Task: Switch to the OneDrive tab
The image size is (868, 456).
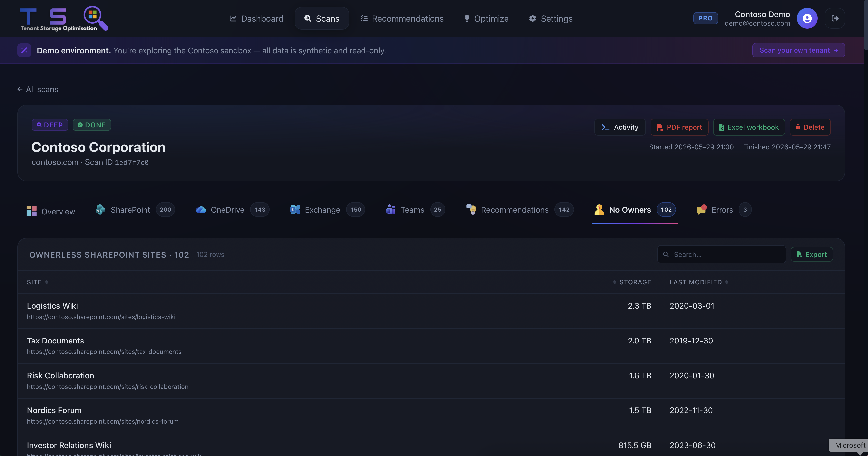Action: pyautogui.click(x=232, y=210)
